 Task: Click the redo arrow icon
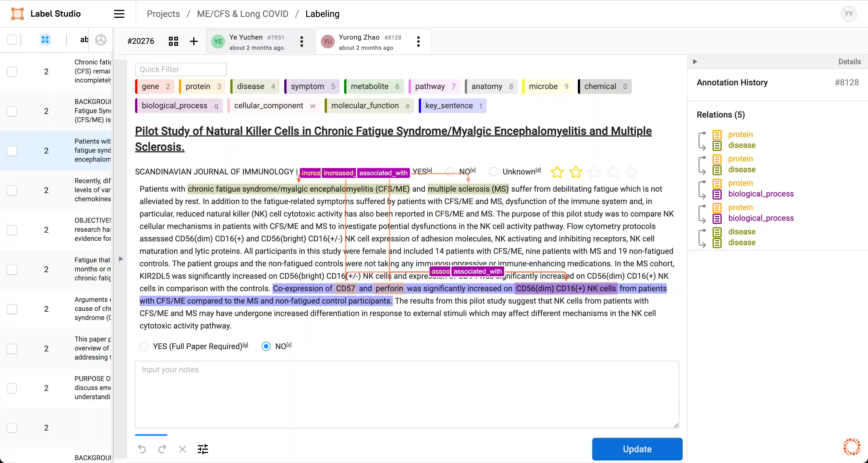[162, 449]
